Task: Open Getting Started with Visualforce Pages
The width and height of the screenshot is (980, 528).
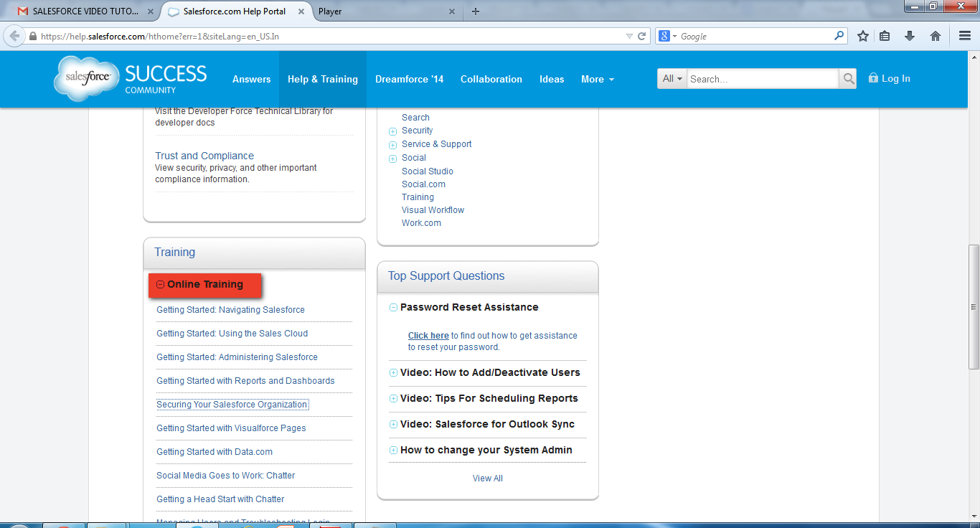Action: (x=231, y=428)
